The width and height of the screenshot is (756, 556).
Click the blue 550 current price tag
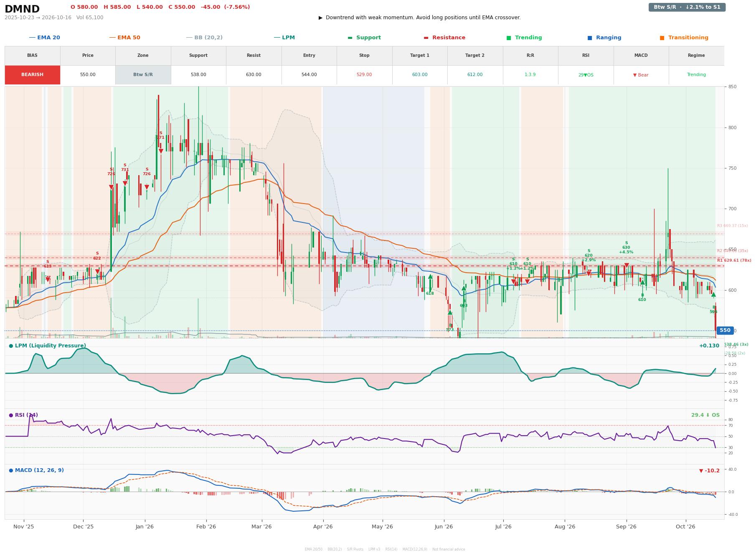coord(725,330)
